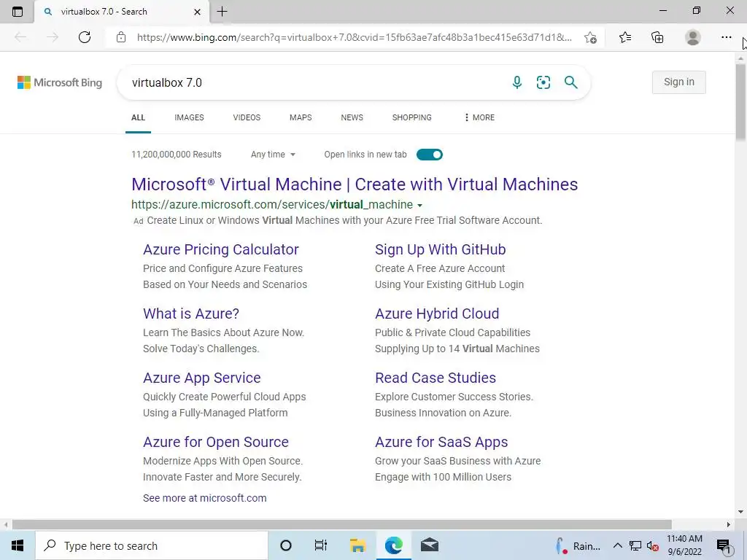This screenshot has width=747, height=560.
Task: Sign in to Bing
Action: point(679,82)
